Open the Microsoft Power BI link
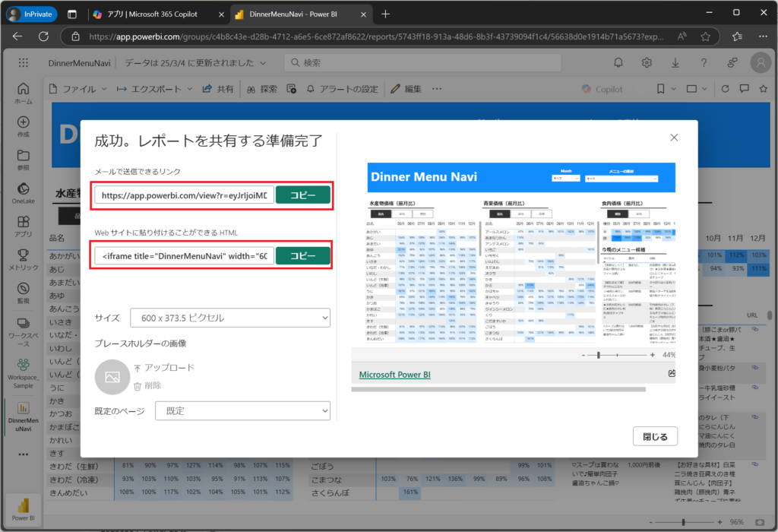Image resolution: width=778 pixels, height=532 pixels. tap(394, 375)
